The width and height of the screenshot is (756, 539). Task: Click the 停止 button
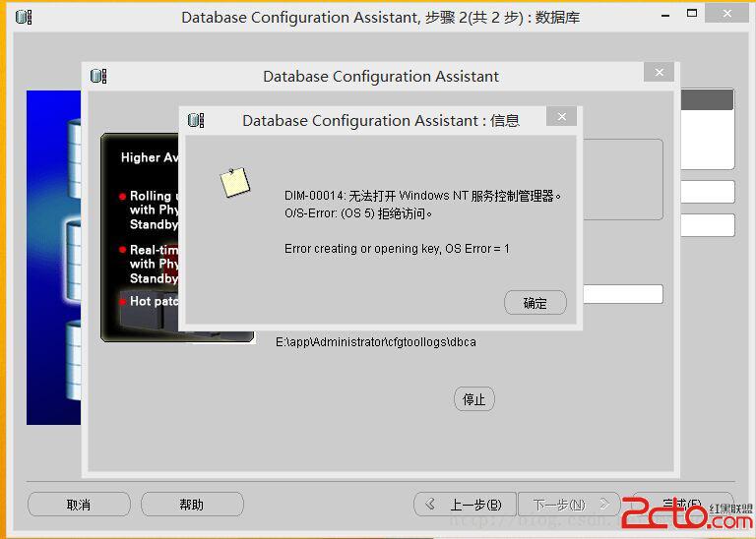tap(473, 398)
